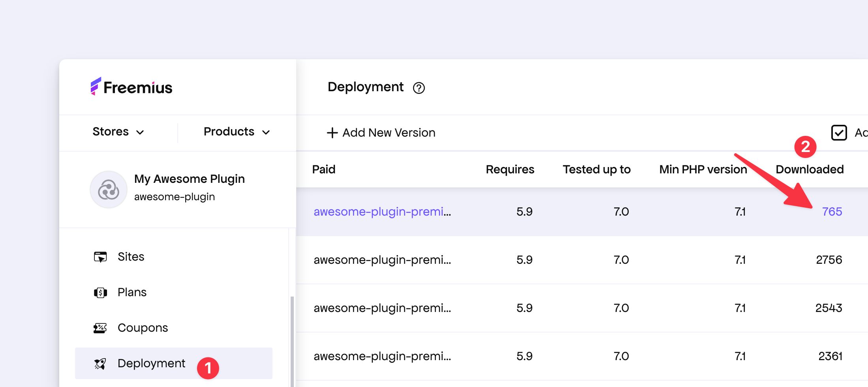Click the plus icon for new version

click(332, 133)
